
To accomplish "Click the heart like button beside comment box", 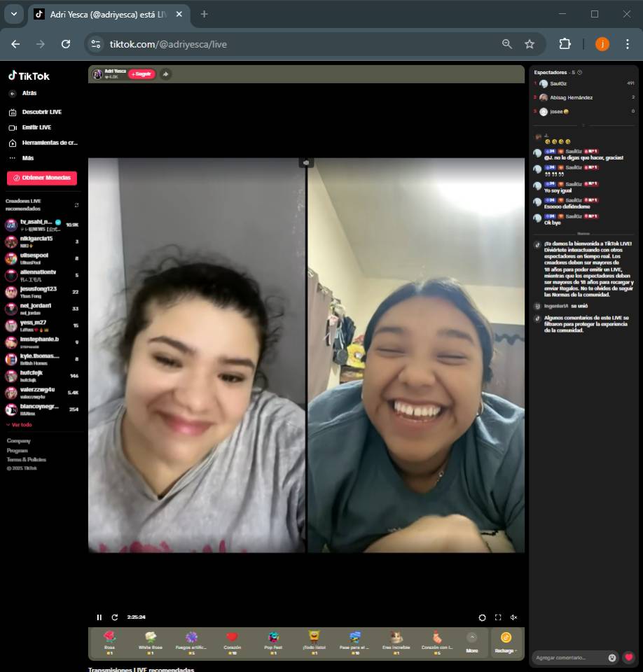I will (629, 657).
